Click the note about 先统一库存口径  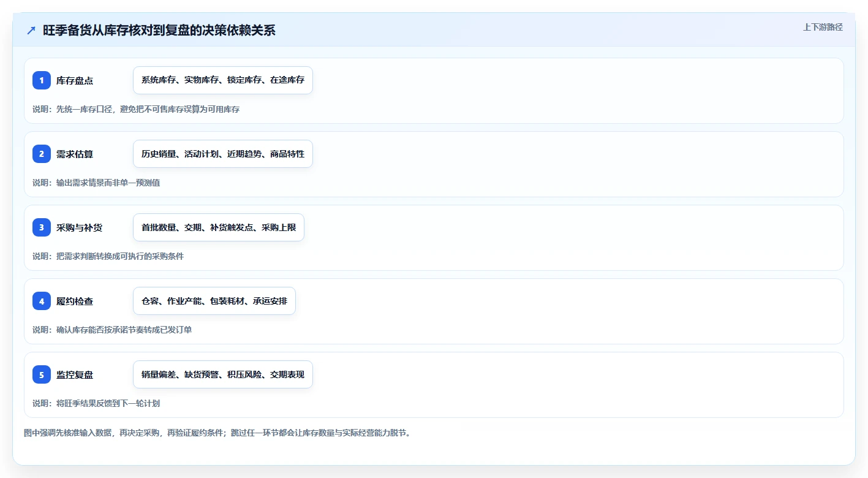click(x=136, y=109)
